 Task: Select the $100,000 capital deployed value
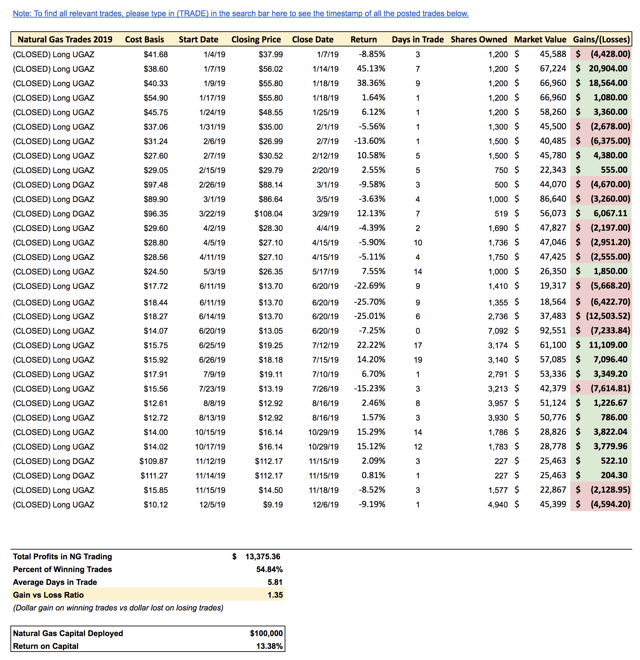point(266,633)
